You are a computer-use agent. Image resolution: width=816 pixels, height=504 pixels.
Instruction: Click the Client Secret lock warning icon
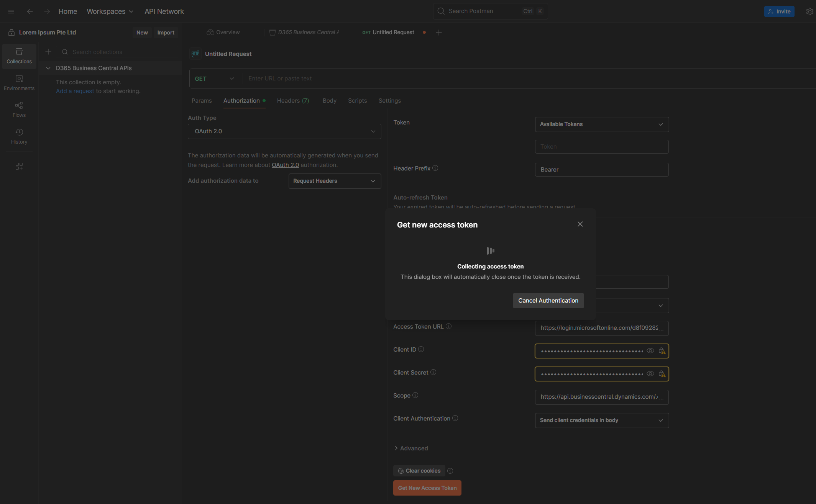pos(662,374)
